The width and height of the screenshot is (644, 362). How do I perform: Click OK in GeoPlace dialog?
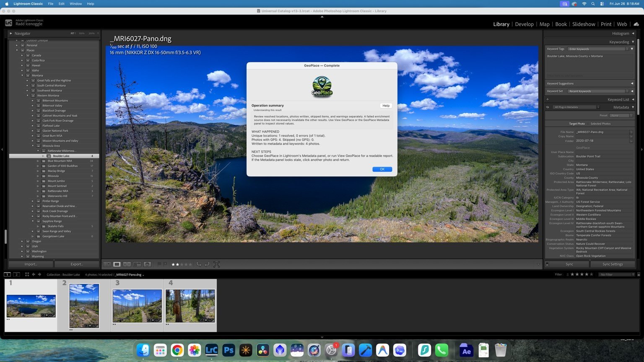[x=382, y=169]
